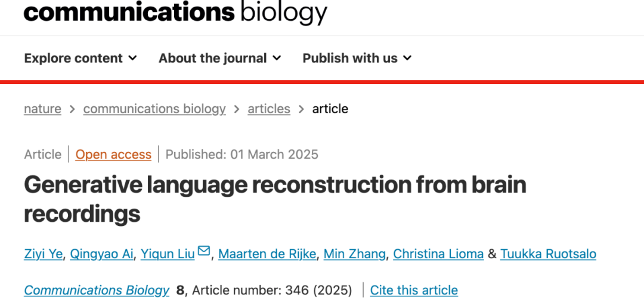Open author Christina Lioma details
The width and height of the screenshot is (644, 307).
(438, 254)
